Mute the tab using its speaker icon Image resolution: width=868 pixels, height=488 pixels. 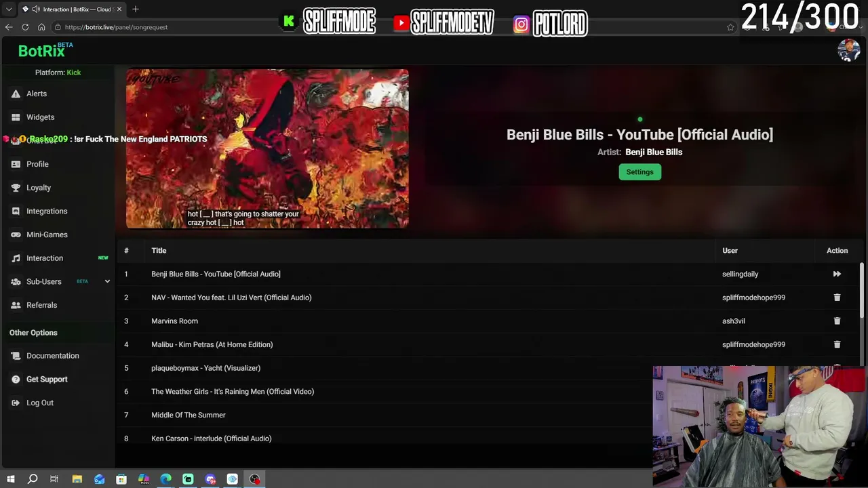pyautogui.click(x=35, y=9)
